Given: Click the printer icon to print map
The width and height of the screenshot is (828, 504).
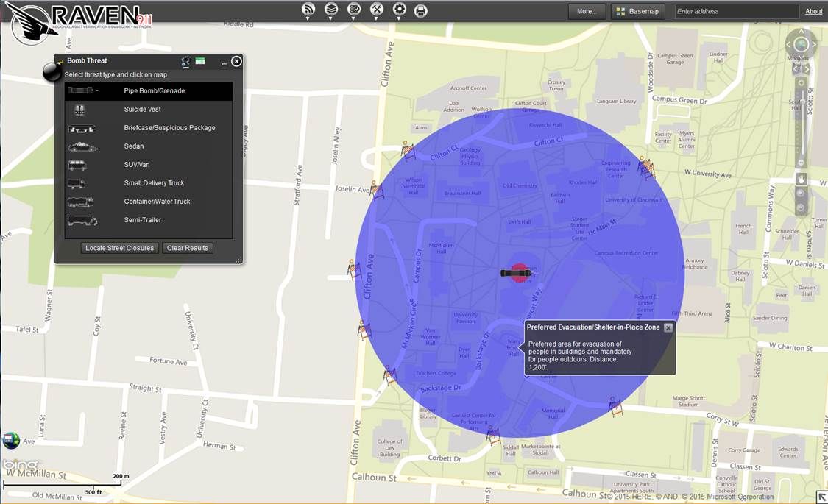Looking at the screenshot, I should [421, 10].
